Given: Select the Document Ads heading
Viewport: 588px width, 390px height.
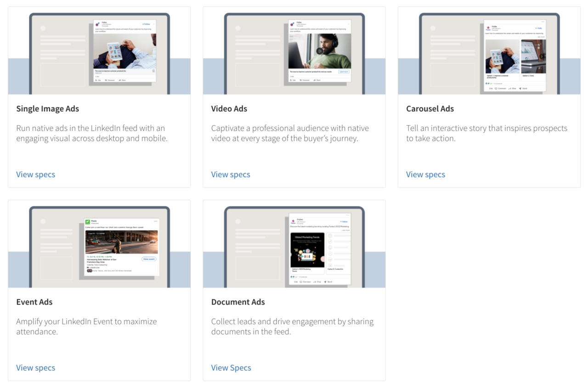Looking at the screenshot, I should (238, 302).
